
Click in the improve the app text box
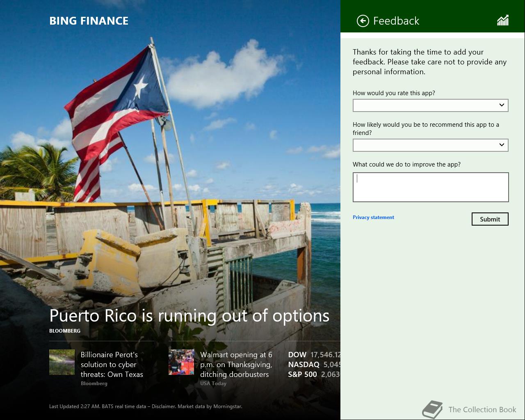431,187
